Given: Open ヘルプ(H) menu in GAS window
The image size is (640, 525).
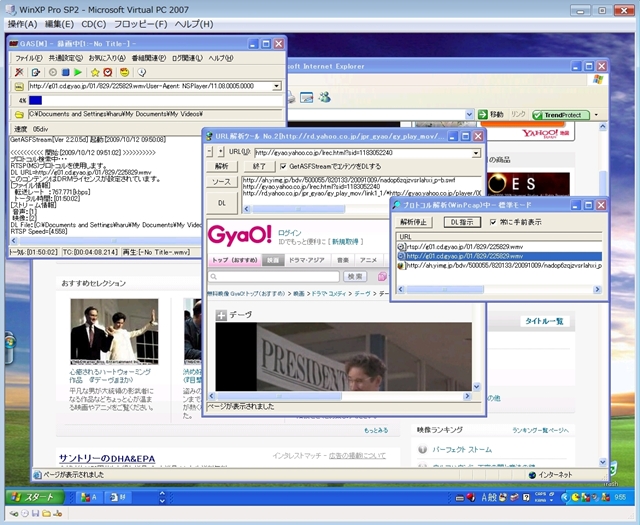Looking at the screenshot, I should click(x=221, y=58).
